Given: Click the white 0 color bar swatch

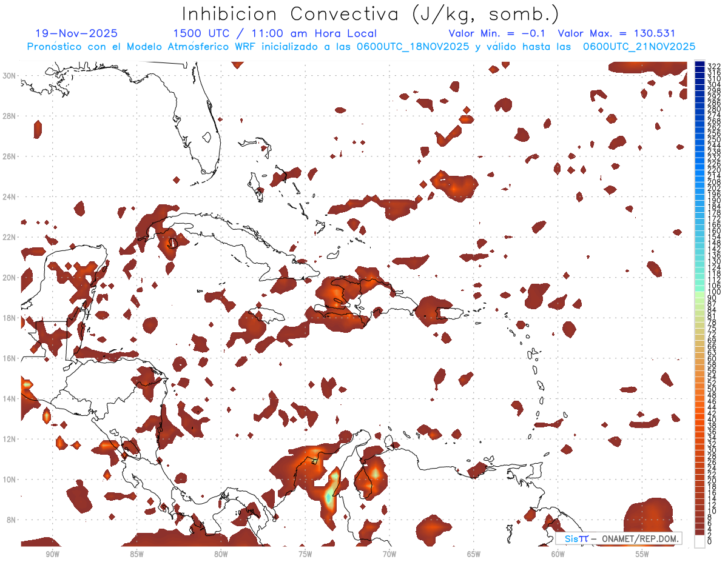Looking at the screenshot, I should [x=699, y=541].
